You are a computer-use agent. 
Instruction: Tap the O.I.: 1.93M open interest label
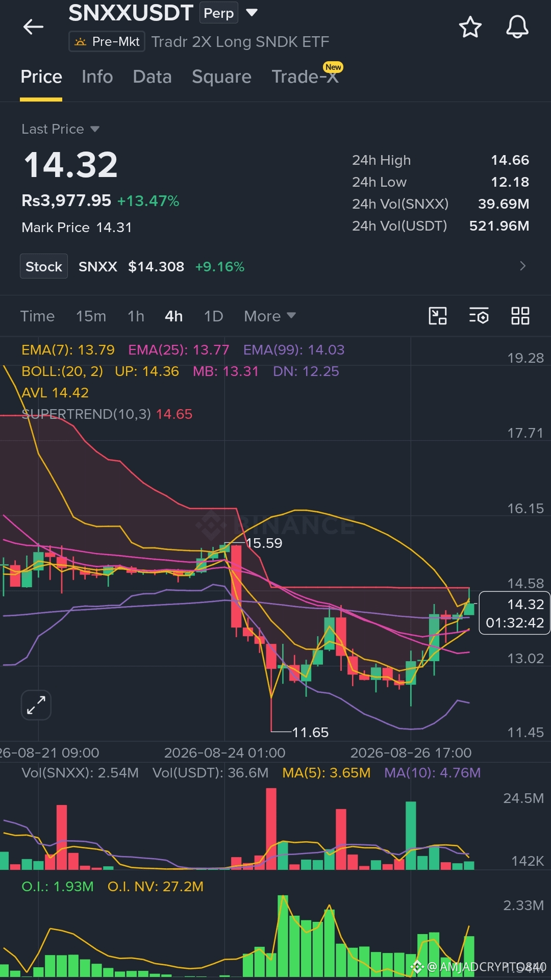pos(58,887)
